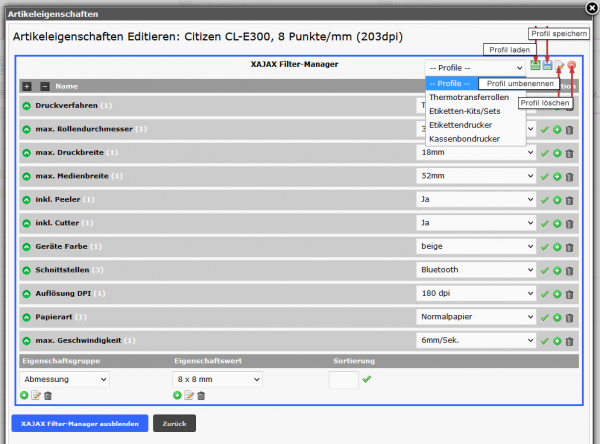Click the blue save profile icon
Image resolution: width=600 pixels, height=444 pixels.
[548, 66]
